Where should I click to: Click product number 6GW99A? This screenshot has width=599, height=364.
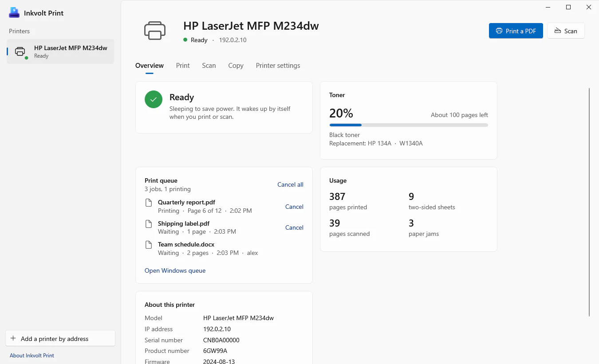(x=215, y=351)
